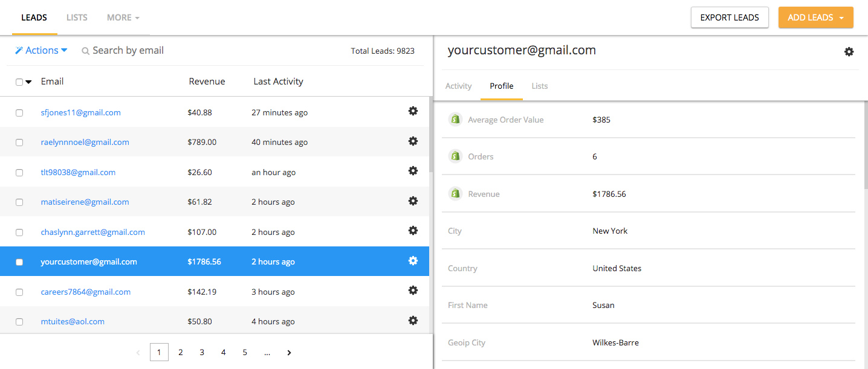Switch to the Activity tab
Image resolution: width=868 pixels, height=369 pixels.
tap(458, 86)
